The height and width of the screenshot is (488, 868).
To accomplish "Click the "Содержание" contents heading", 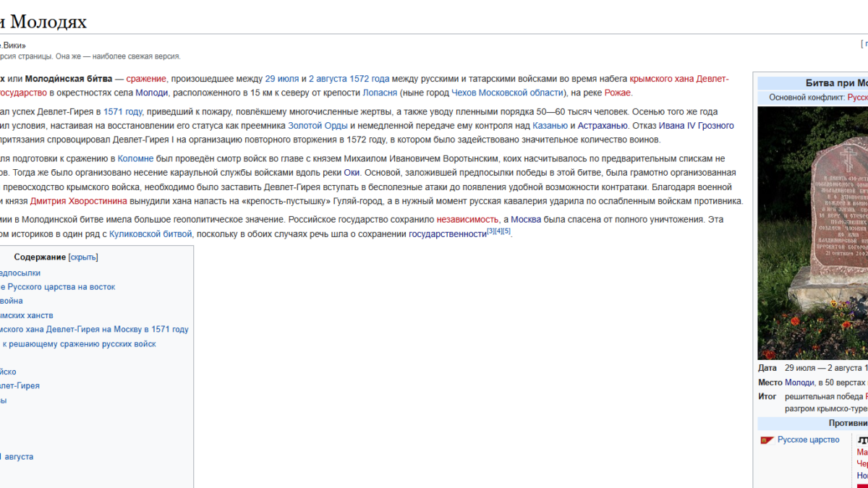I will (x=40, y=257).
